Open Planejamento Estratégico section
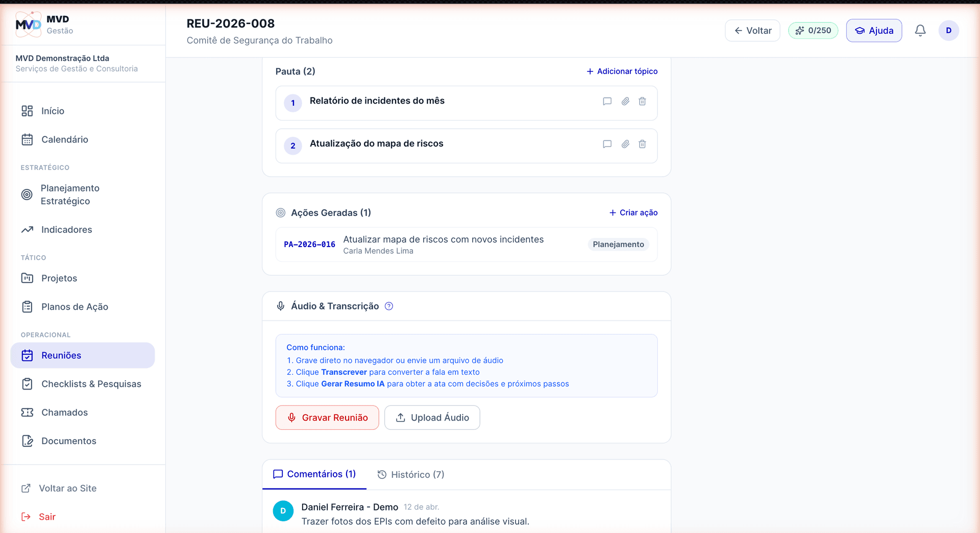The height and width of the screenshot is (533, 980). 83,195
